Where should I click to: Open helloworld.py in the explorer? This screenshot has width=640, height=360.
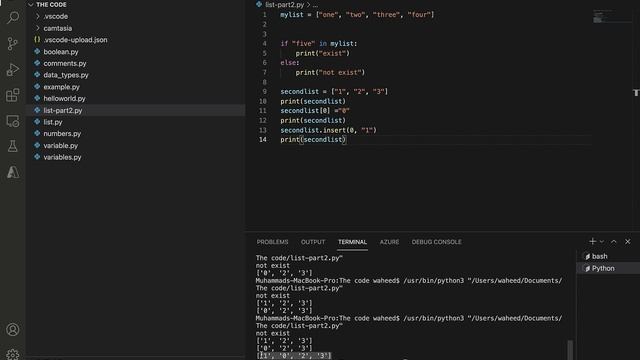(136, 98)
